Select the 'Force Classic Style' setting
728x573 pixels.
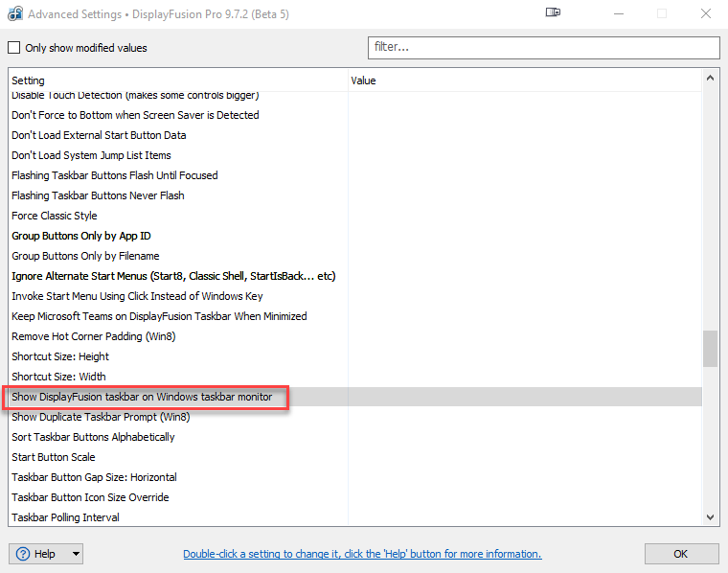(55, 216)
